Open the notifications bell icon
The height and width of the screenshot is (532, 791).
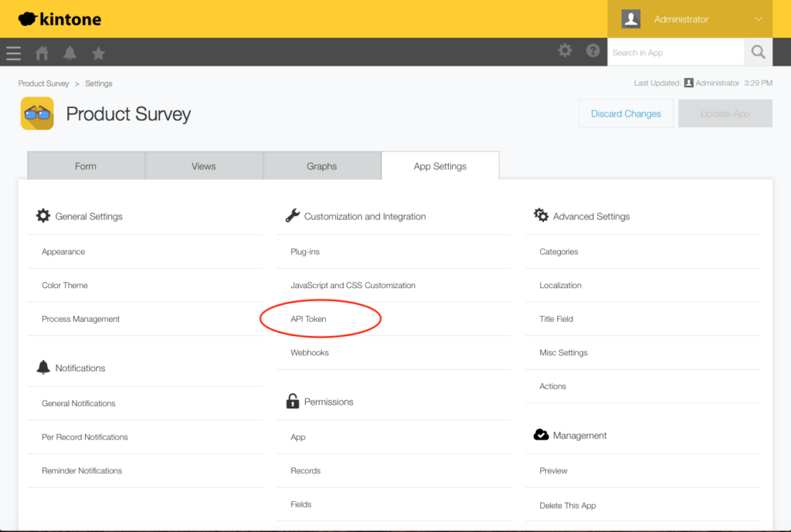70,53
